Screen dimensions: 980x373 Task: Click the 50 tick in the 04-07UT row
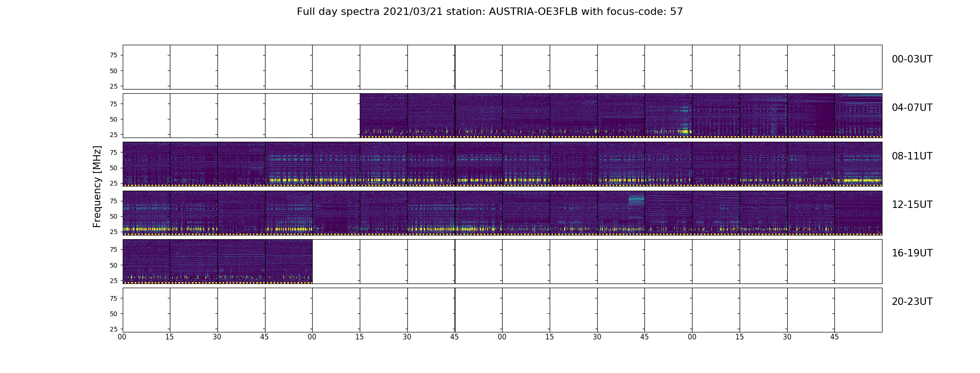point(113,119)
